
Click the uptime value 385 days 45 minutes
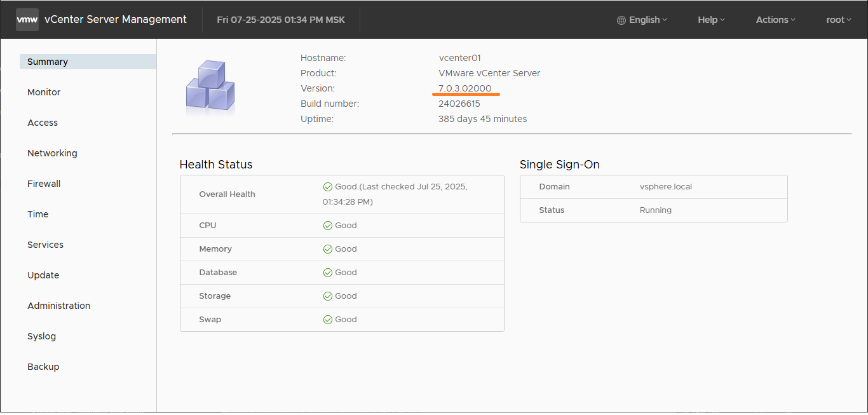[483, 119]
